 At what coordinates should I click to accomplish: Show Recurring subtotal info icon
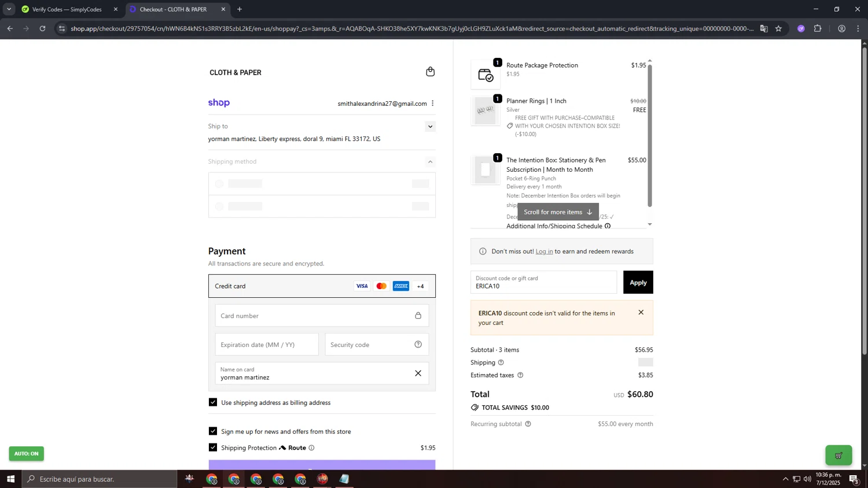pos(528,424)
